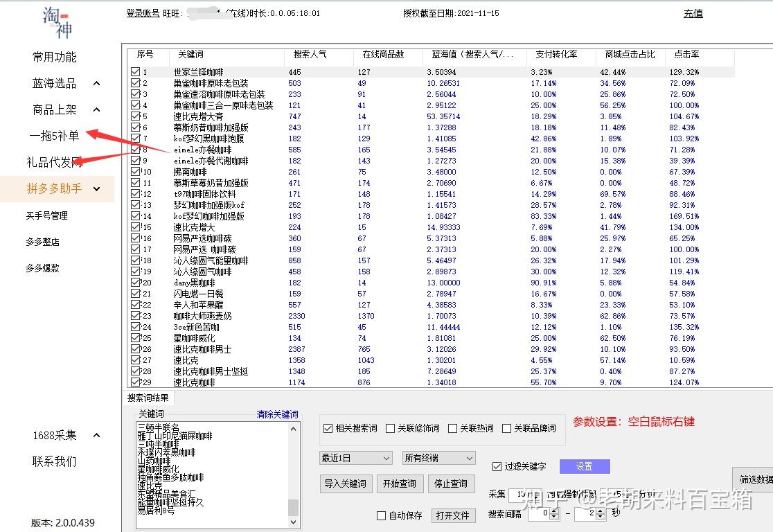Enable the 关联修饰词 checkbox
773x532 pixels.
390,429
